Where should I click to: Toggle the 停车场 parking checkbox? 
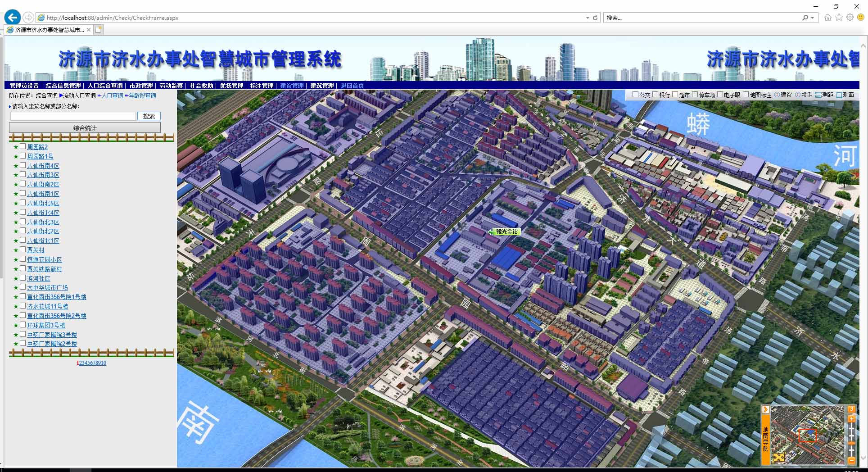[x=695, y=95]
